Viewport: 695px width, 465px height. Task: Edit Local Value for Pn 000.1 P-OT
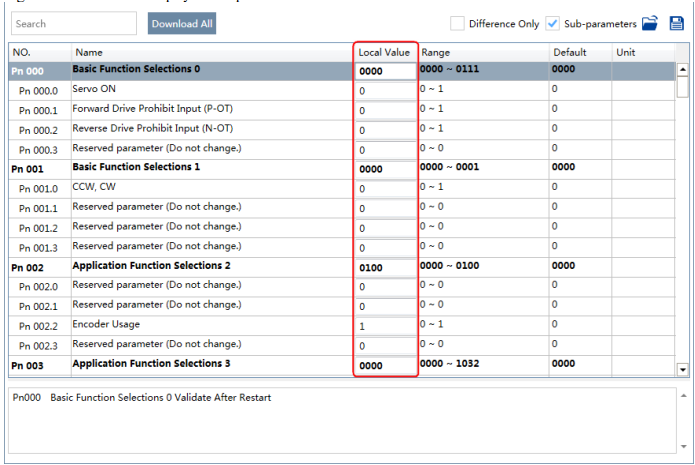click(x=385, y=110)
